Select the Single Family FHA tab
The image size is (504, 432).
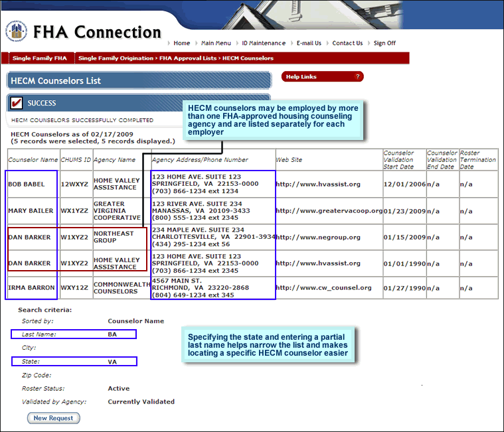tap(40, 58)
